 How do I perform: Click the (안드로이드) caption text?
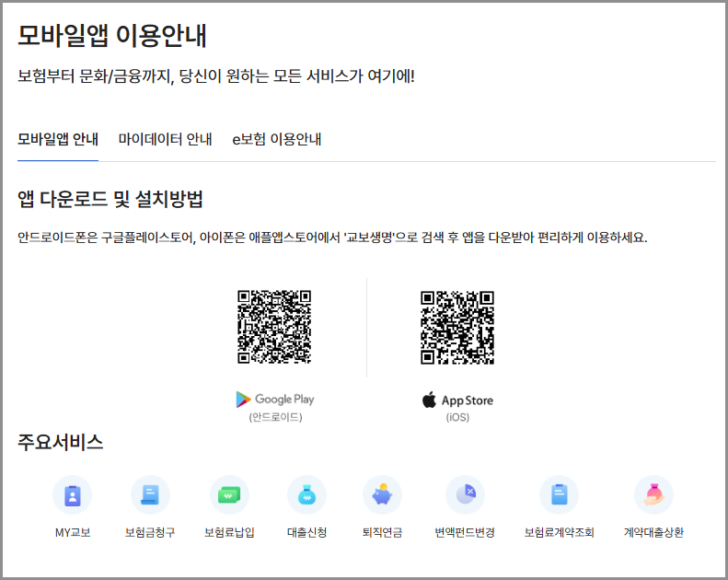pyautogui.click(x=275, y=417)
